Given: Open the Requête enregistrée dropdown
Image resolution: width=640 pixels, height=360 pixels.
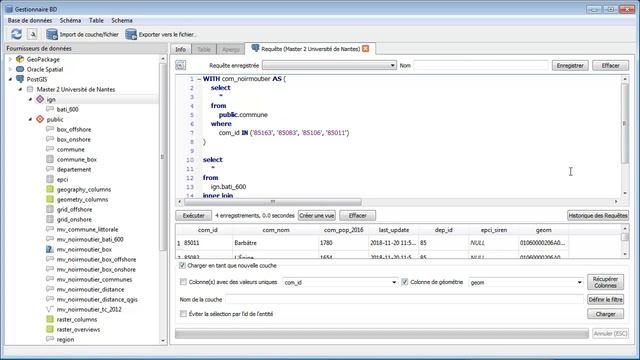Looking at the screenshot, I should [329, 65].
